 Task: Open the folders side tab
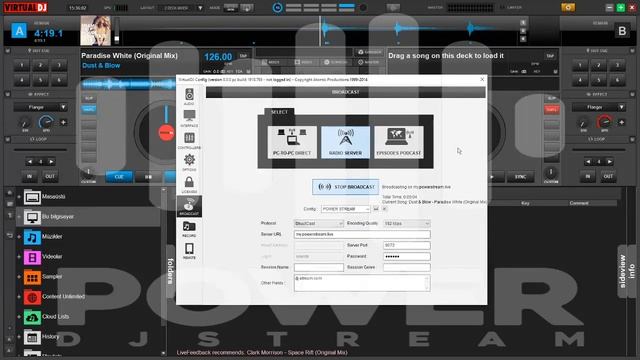[x=171, y=271]
